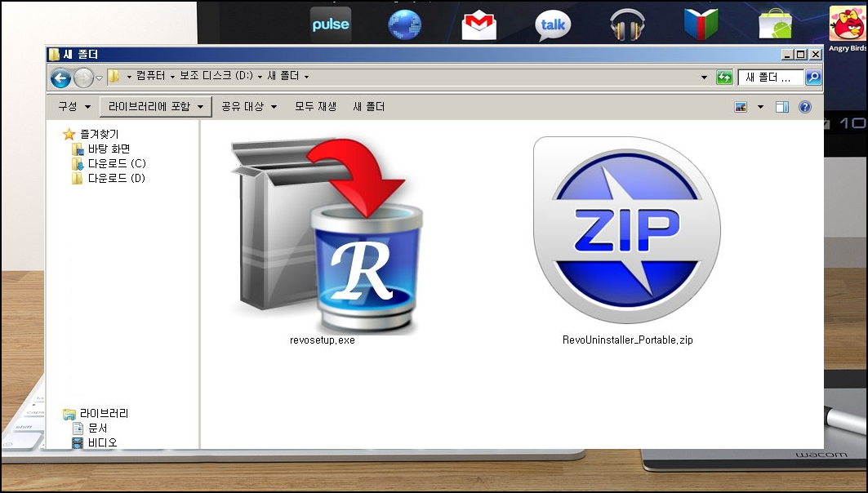Open 비디오 library
This screenshot has width=868, height=493.
pyautogui.click(x=102, y=442)
